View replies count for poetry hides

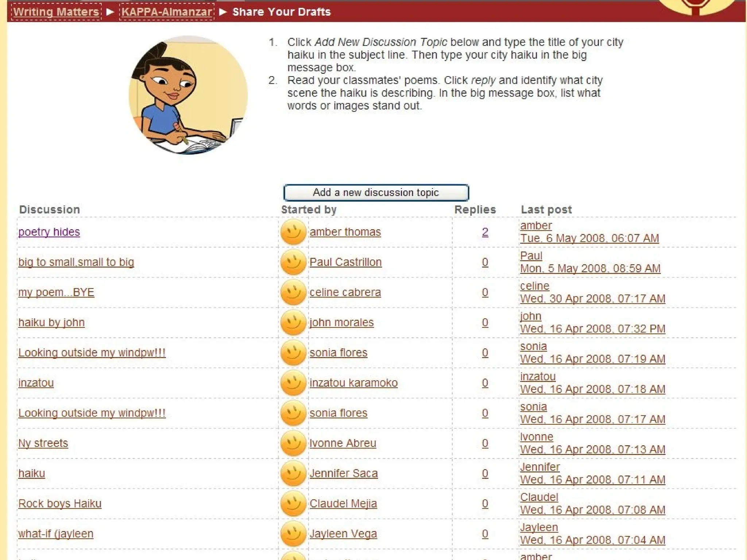(x=485, y=232)
